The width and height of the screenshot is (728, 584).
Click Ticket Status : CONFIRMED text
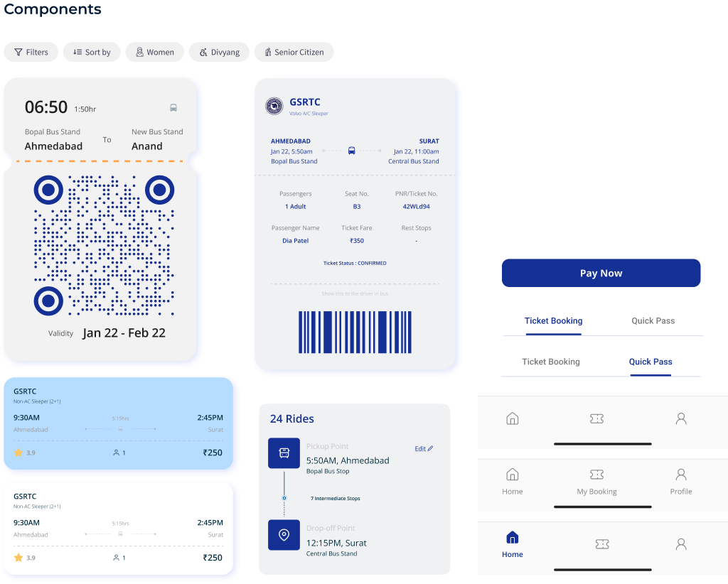point(355,263)
